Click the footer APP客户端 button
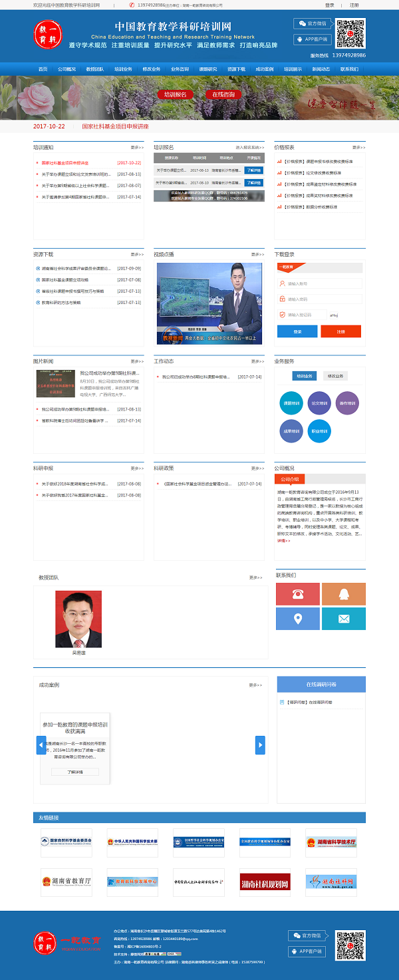This screenshot has height=980, width=399. pyautogui.click(x=308, y=951)
